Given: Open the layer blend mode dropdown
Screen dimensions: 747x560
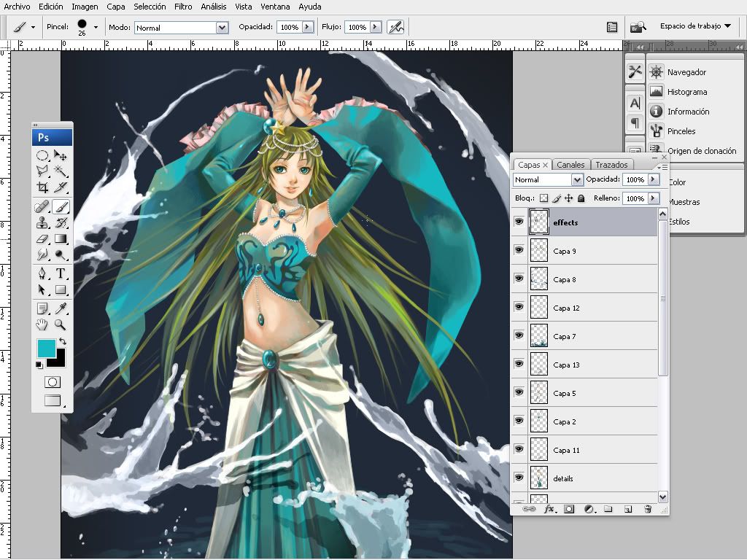Looking at the screenshot, I should 577,179.
